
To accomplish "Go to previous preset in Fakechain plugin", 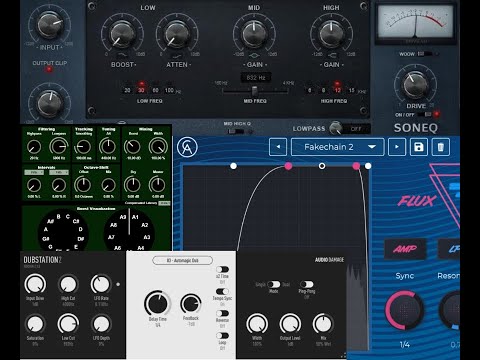I will [278, 147].
